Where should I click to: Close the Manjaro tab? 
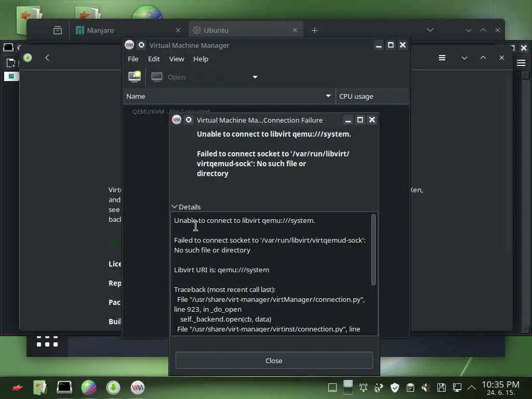tap(178, 30)
